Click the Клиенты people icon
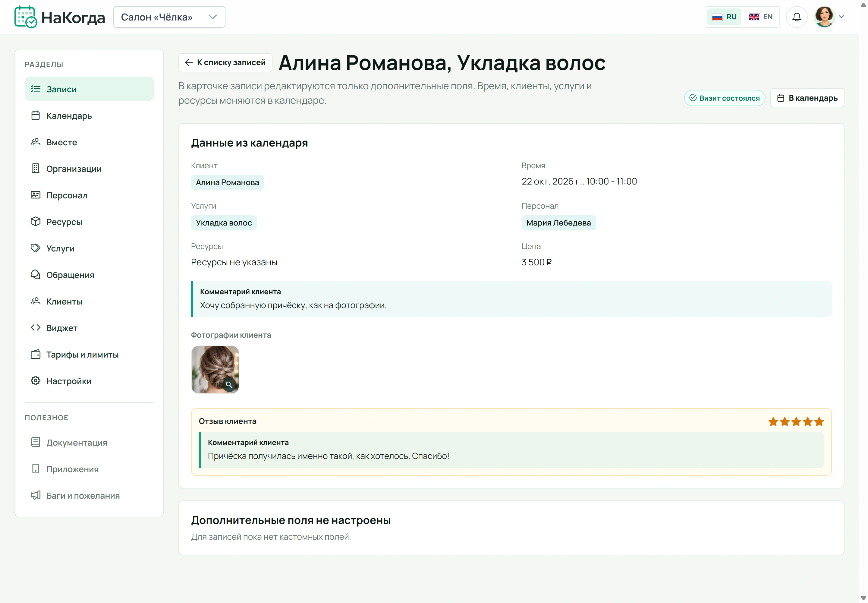 point(36,301)
